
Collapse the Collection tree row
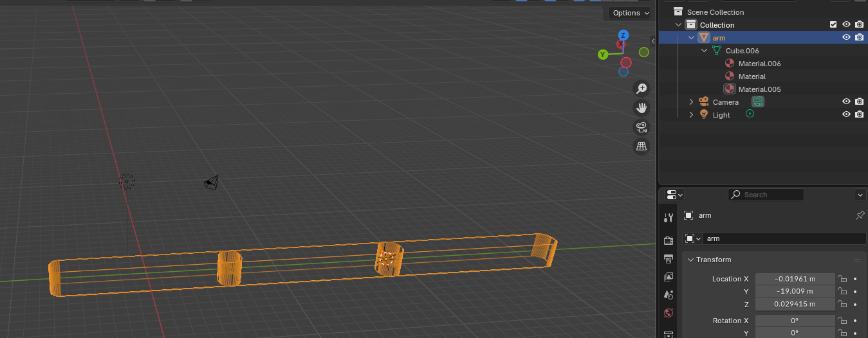[x=678, y=25]
